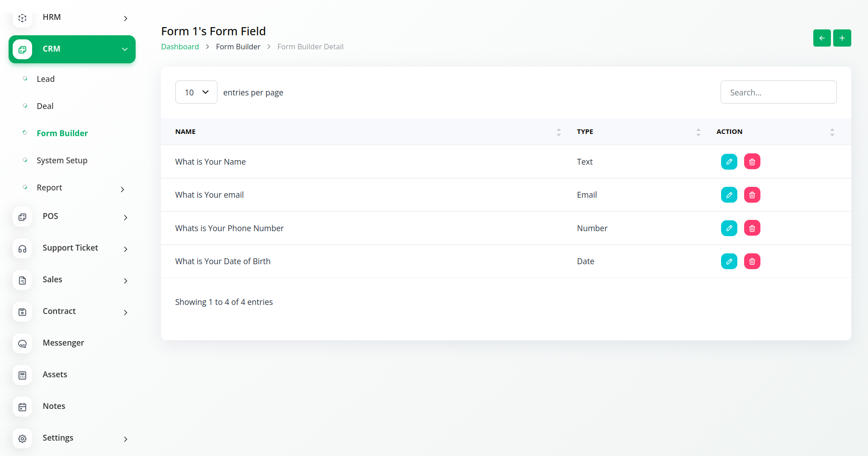The height and width of the screenshot is (456, 868).
Task: Open the Messenger chat icon in sidebar
Action: (22, 343)
